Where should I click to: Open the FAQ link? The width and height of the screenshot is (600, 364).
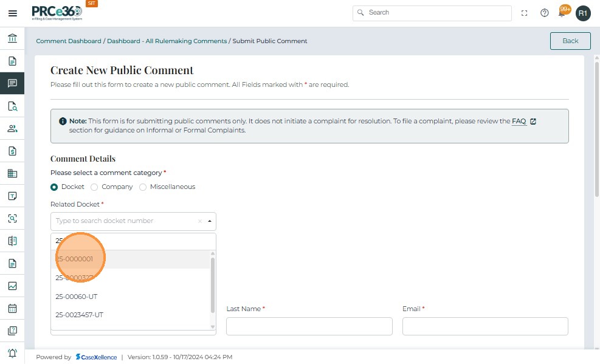point(519,122)
